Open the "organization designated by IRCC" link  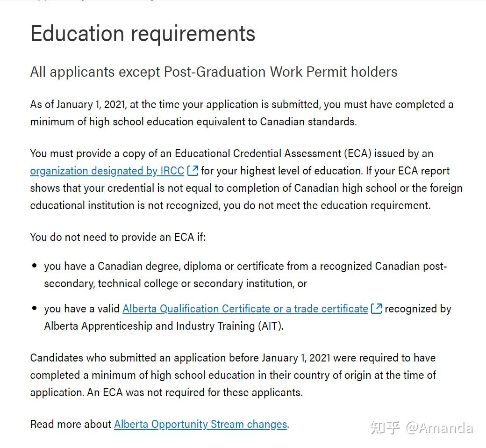[107, 171]
